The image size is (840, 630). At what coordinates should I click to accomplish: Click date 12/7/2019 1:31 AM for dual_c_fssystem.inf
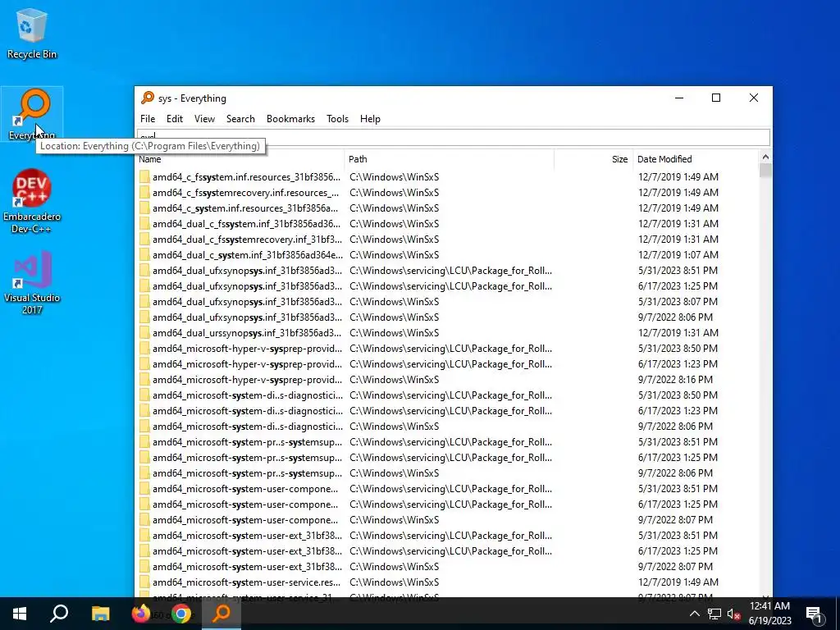[678, 223]
